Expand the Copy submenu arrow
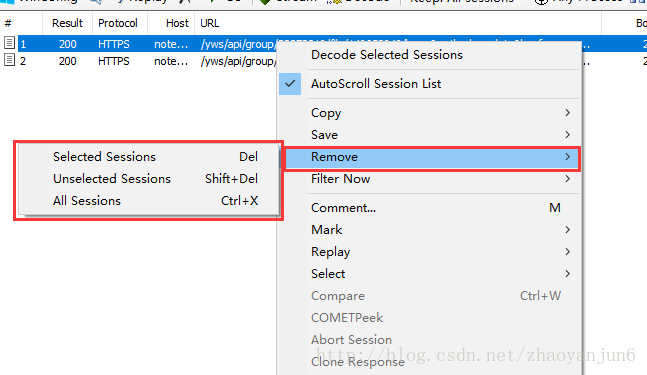The height and width of the screenshot is (375, 647). (x=567, y=113)
